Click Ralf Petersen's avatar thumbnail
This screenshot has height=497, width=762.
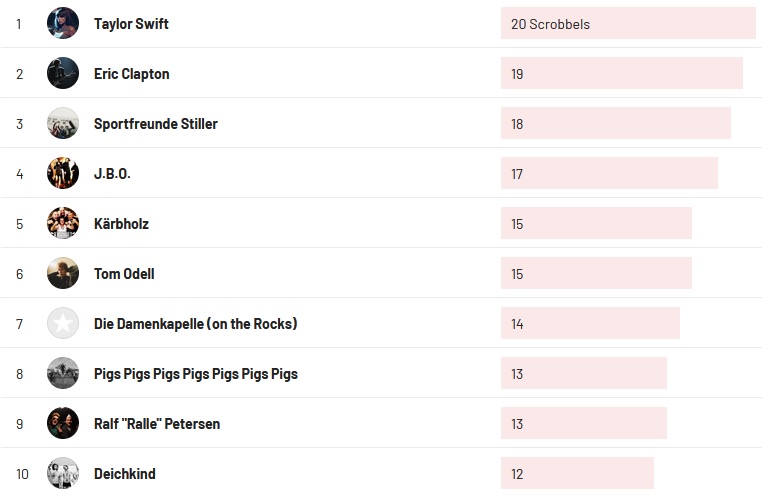click(x=63, y=423)
